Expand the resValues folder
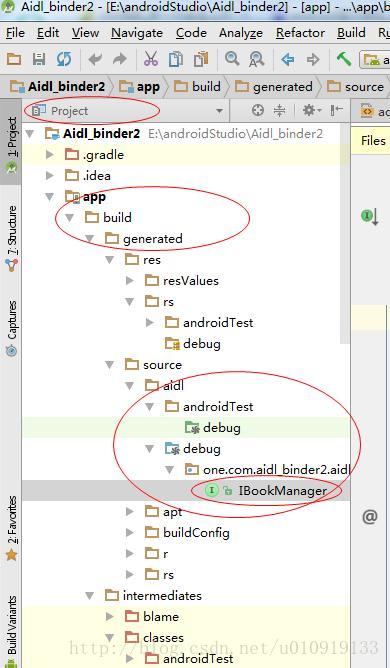This screenshot has width=390, height=668. coord(130,280)
